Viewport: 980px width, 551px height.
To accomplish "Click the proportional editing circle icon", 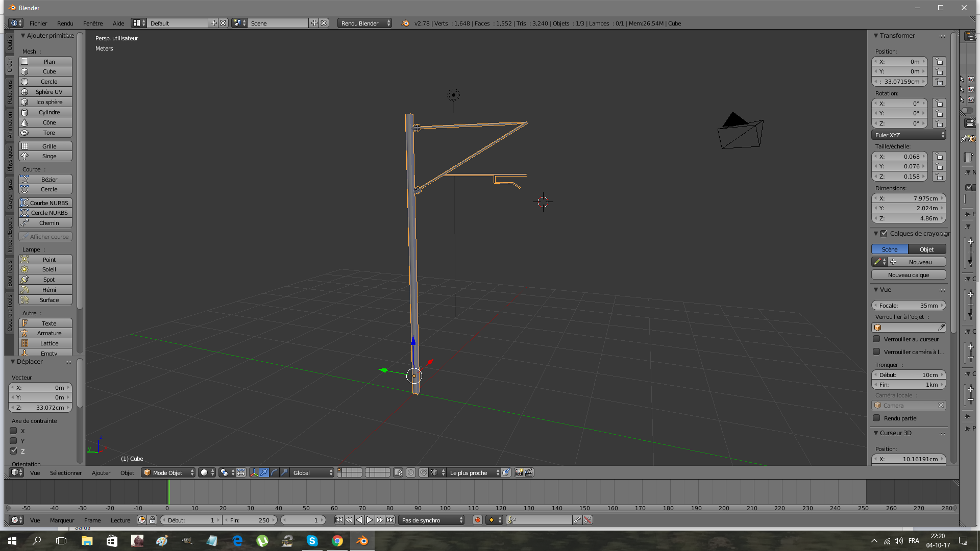I will click(411, 472).
